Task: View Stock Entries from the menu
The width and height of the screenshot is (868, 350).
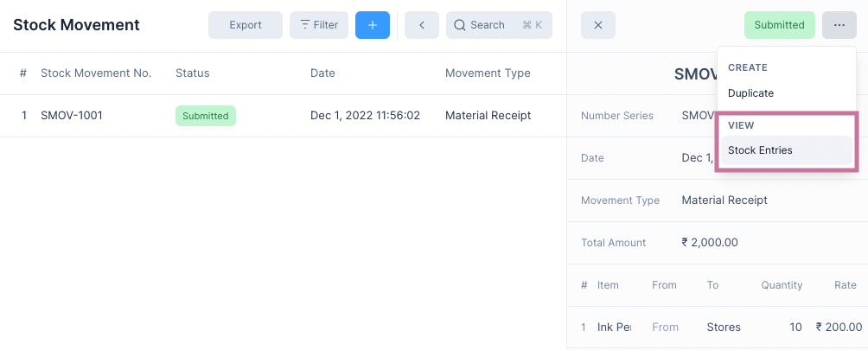Action: (760, 150)
